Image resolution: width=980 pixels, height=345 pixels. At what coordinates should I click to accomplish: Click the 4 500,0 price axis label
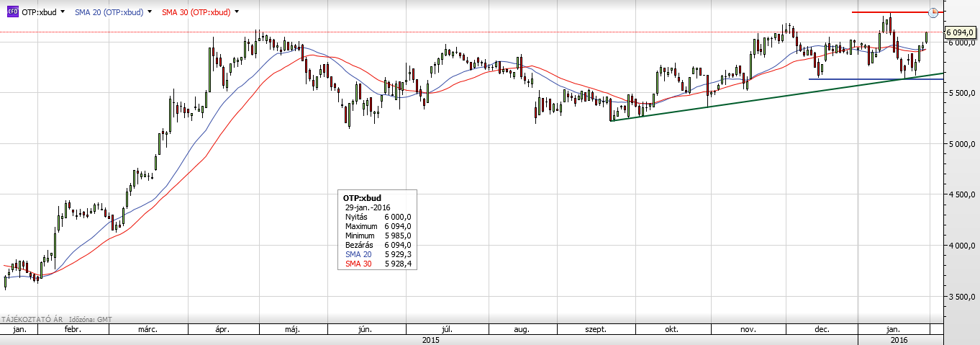(962, 195)
